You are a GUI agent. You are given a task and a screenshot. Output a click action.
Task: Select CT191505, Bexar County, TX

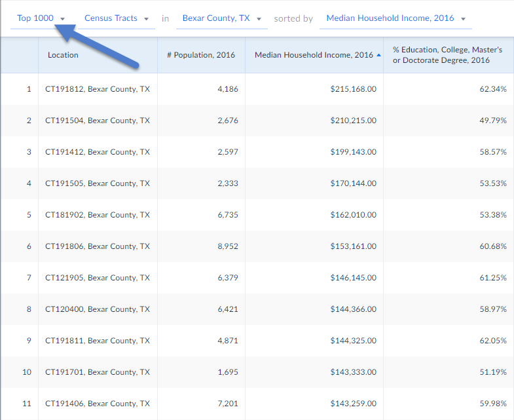coord(98,183)
